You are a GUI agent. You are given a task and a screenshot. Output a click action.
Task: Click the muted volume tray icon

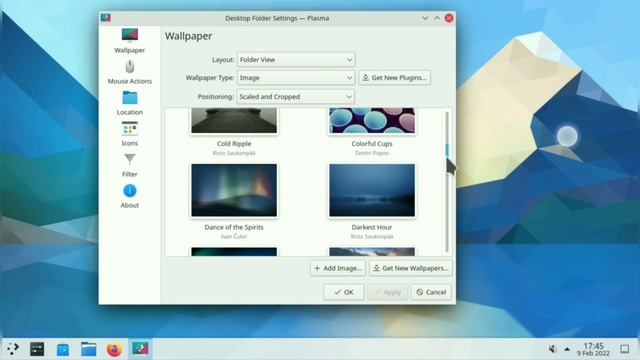point(553,349)
